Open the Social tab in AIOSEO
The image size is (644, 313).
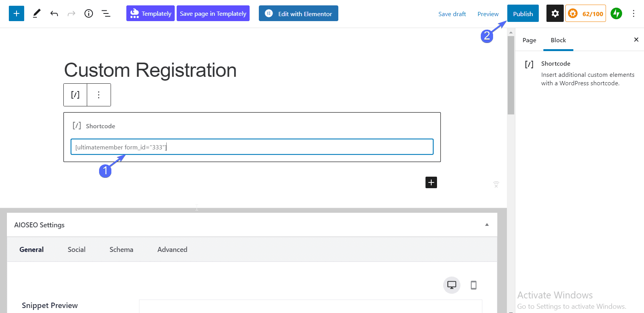[76, 249]
